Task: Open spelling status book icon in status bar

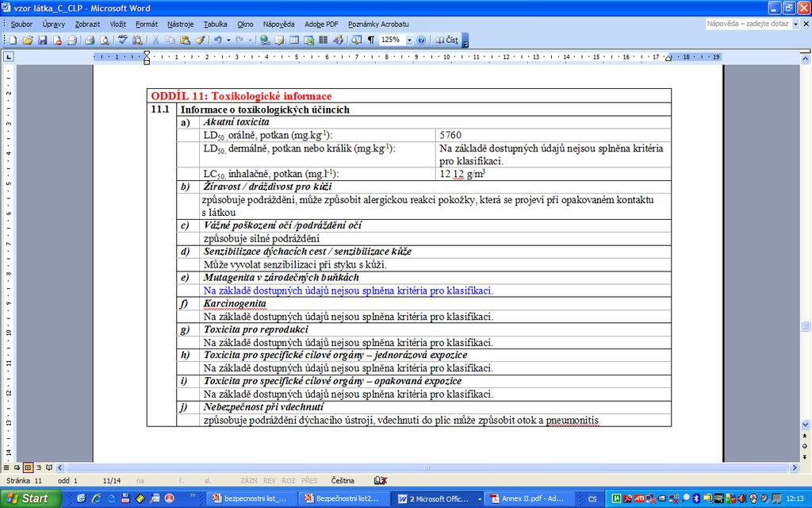Action: 380,480
